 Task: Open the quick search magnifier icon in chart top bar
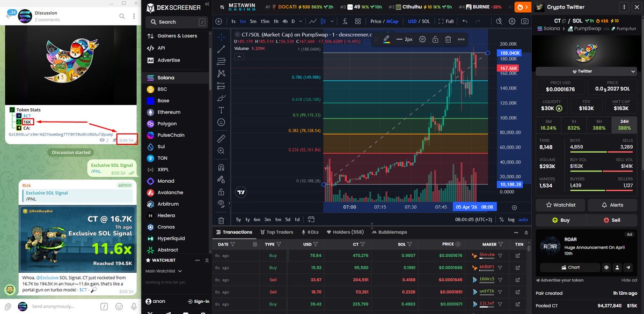[x=499, y=21]
